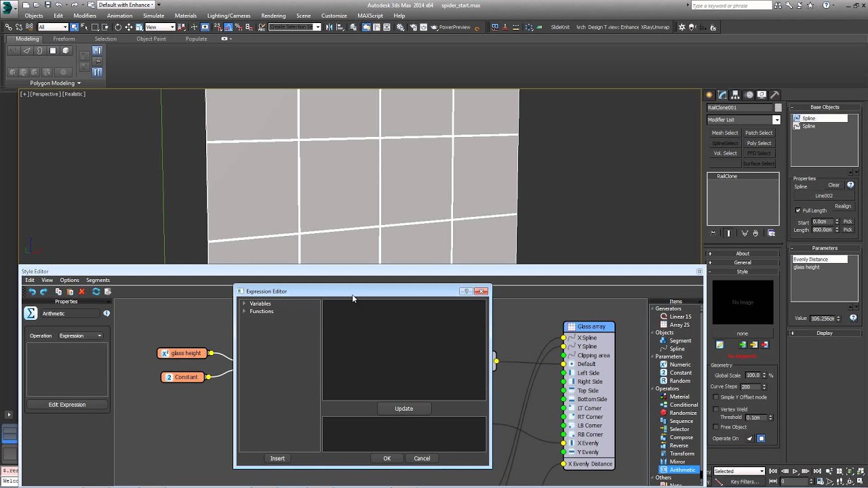Click the Edit Expression button
Image resolution: width=868 pixels, height=488 pixels.
coord(67,405)
